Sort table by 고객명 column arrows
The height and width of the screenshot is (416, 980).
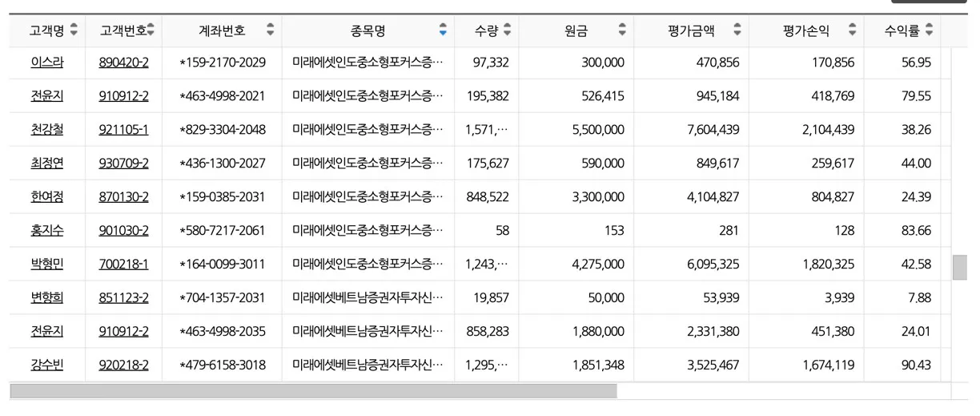tap(74, 30)
